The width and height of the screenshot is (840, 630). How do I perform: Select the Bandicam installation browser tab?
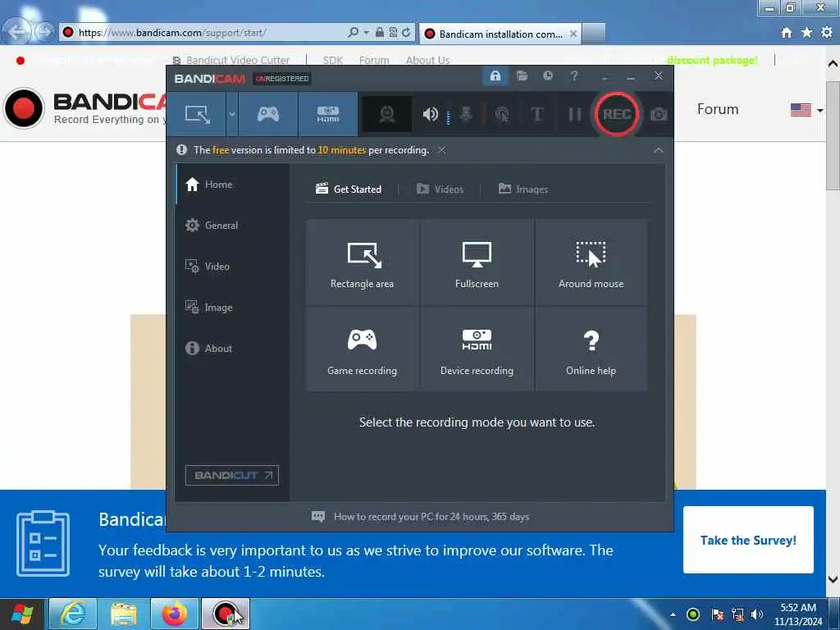click(x=500, y=34)
